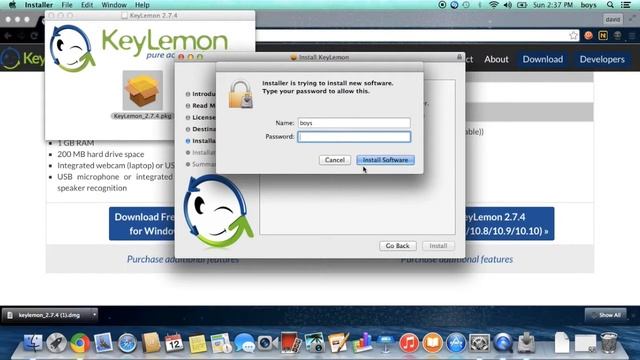Click the Sun 2:37 PM clock

553,5
